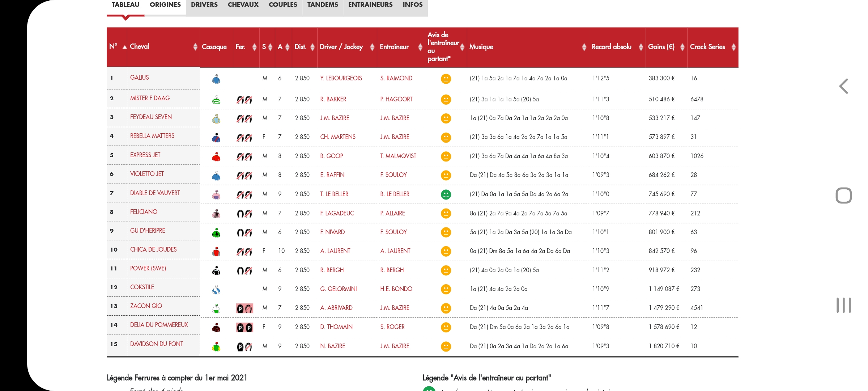Image resolution: width=868 pixels, height=391 pixels.
Task: Open trainer H.E. BONDO profile
Action: pos(396,289)
